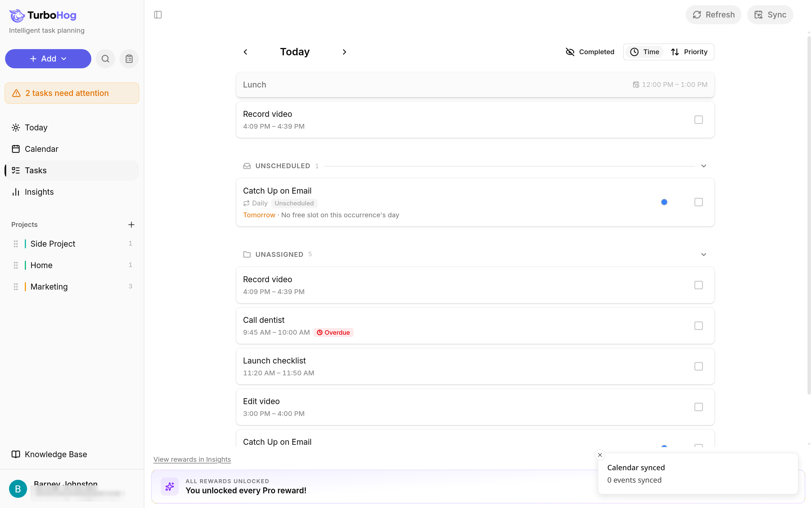Viewport: 812px width, 508px height.
Task: Click the user avatar B
Action: tap(18, 489)
